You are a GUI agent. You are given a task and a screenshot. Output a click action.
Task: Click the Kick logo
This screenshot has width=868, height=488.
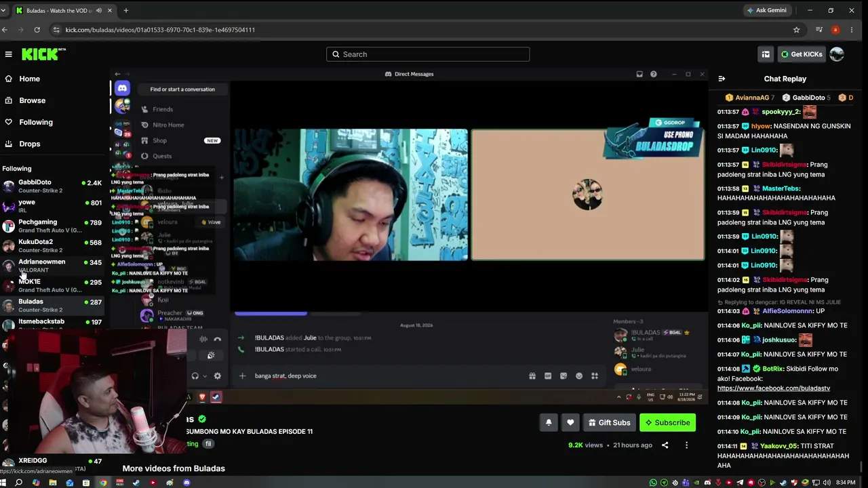[x=43, y=54]
